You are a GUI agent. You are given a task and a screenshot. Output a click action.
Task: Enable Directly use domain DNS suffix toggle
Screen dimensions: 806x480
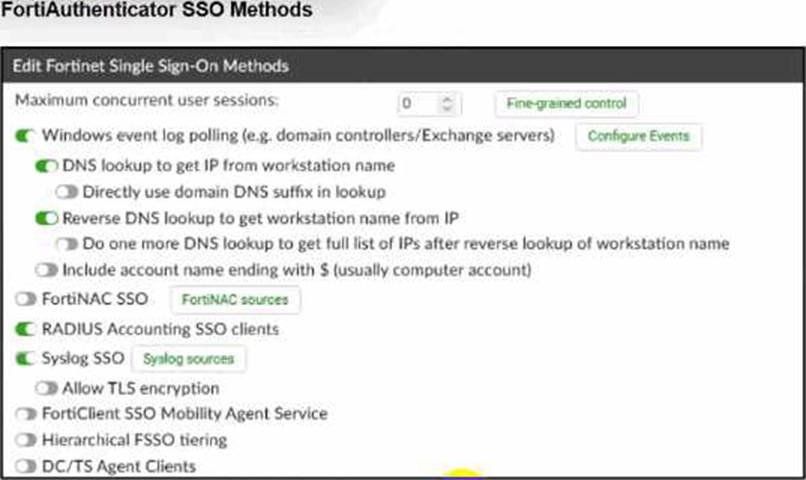point(67,191)
